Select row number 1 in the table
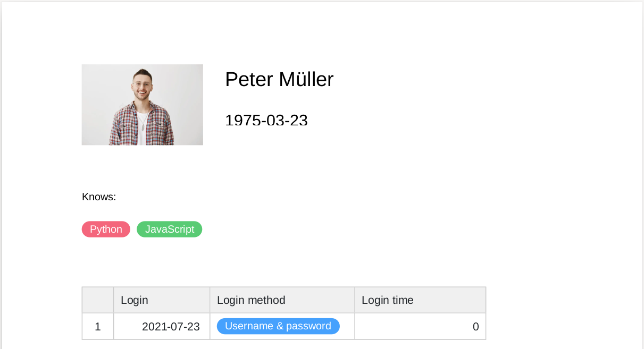 (x=98, y=327)
